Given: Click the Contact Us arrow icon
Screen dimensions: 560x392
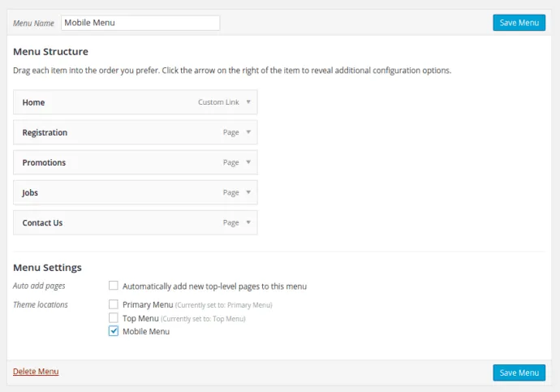Looking at the screenshot, I should click(x=248, y=222).
